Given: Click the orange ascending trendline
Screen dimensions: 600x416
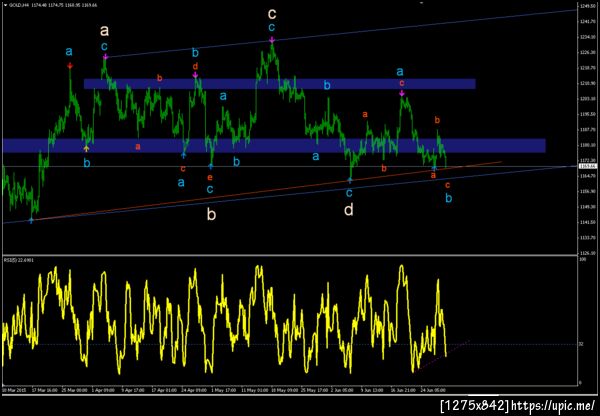Looking at the screenshot, I should (x=268, y=190).
